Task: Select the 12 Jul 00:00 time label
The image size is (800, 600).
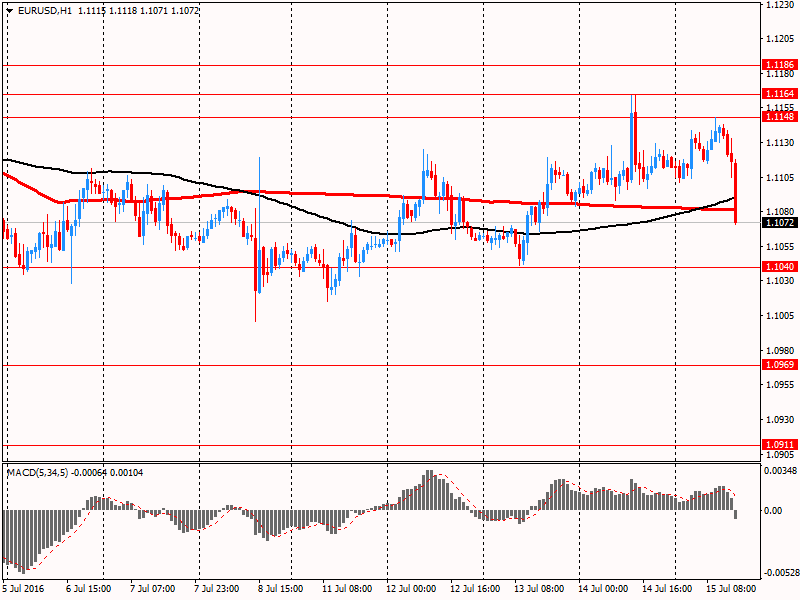Action: tap(410, 589)
